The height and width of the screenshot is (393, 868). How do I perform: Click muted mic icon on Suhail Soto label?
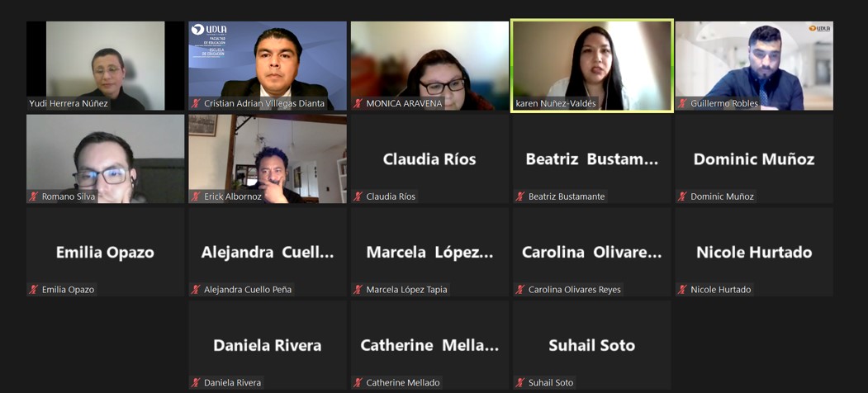(x=519, y=382)
